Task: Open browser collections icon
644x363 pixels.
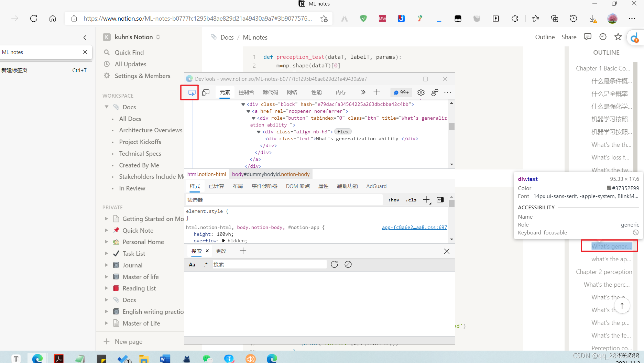Action: (555, 19)
